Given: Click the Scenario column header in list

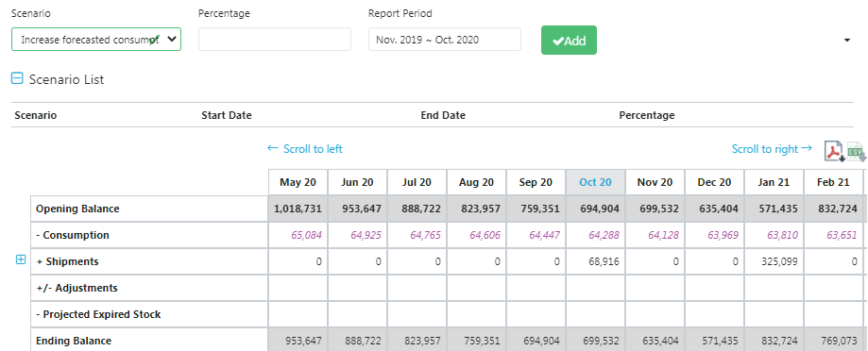Looking at the screenshot, I should coord(36,115).
